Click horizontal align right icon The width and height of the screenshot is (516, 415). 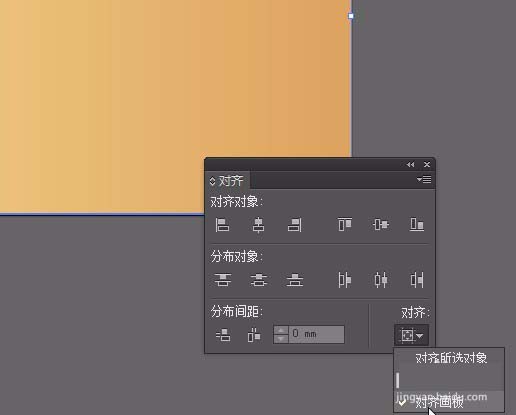[295, 225]
